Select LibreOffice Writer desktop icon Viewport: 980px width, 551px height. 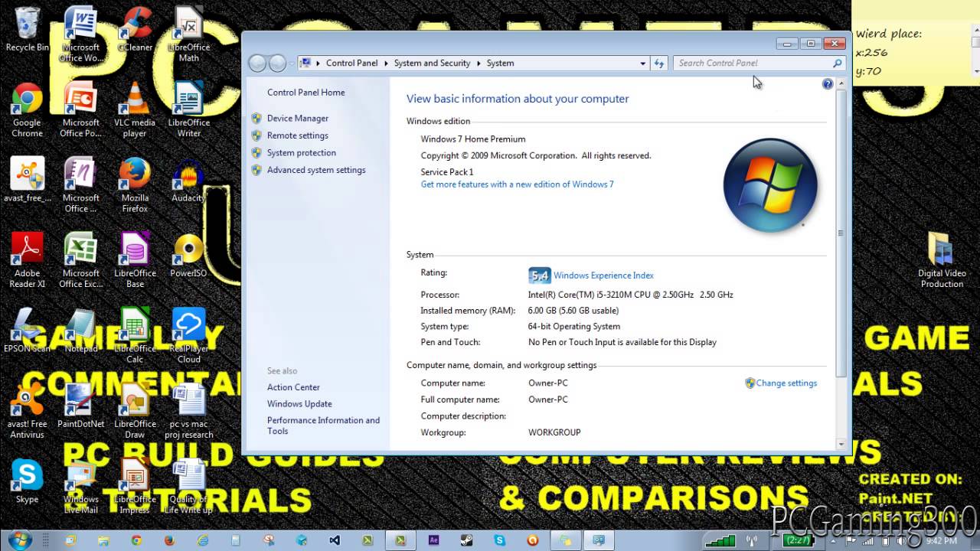188,110
